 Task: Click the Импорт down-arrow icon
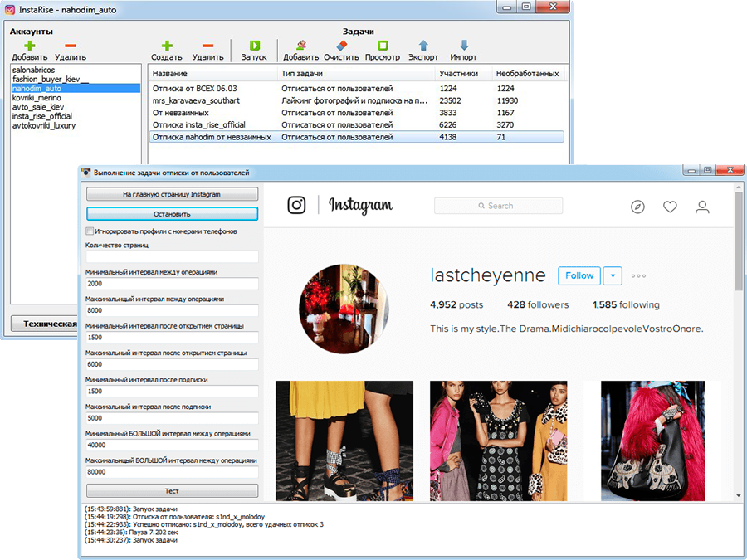(x=463, y=46)
